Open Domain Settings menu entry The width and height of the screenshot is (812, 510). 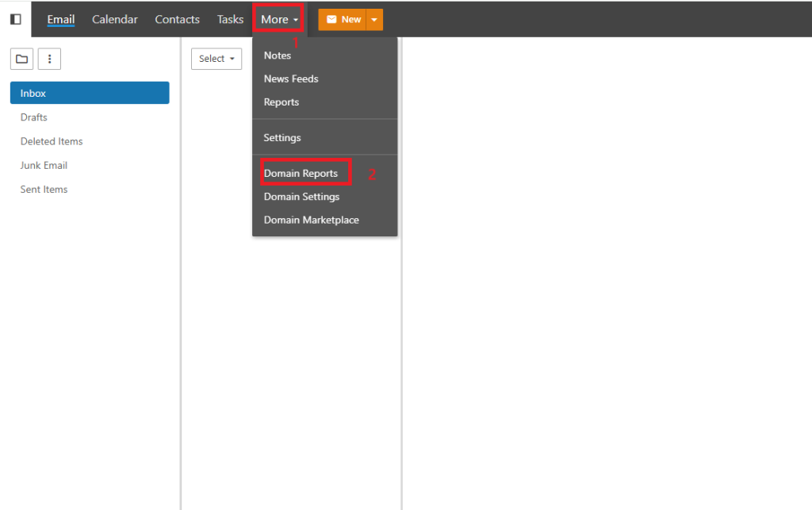[x=301, y=197]
